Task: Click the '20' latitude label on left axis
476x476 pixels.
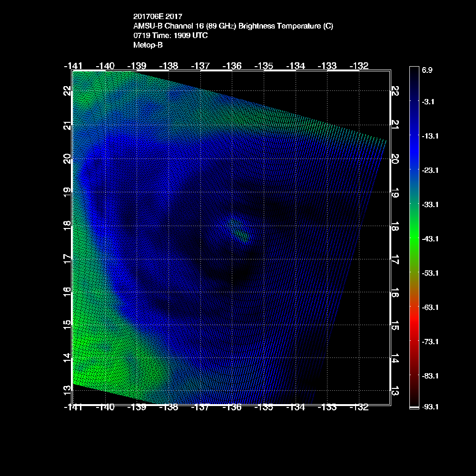Action: (67, 159)
